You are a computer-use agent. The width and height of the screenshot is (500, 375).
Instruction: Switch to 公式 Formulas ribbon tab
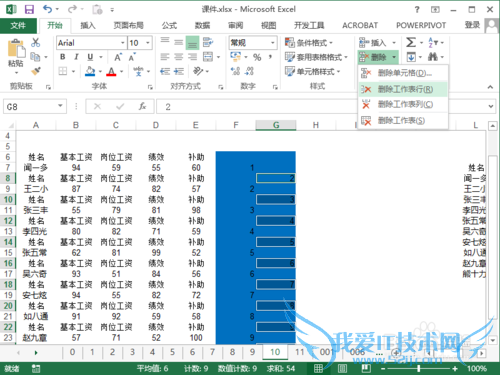[x=169, y=25]
